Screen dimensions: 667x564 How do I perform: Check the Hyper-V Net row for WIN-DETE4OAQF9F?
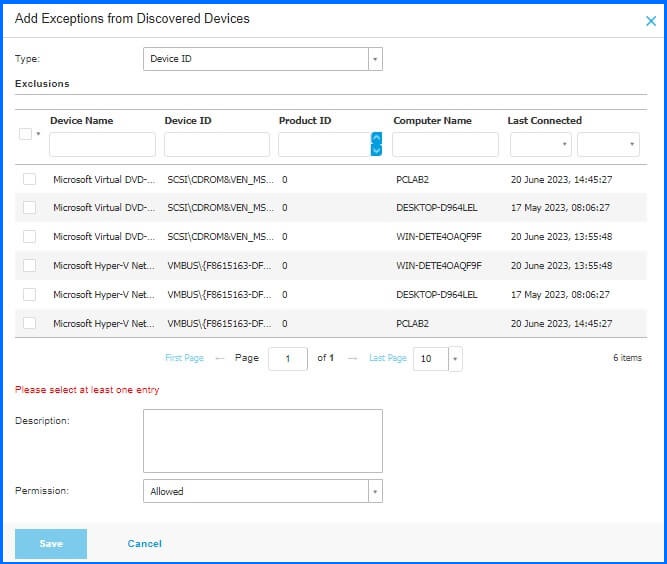tap(29, 265)
